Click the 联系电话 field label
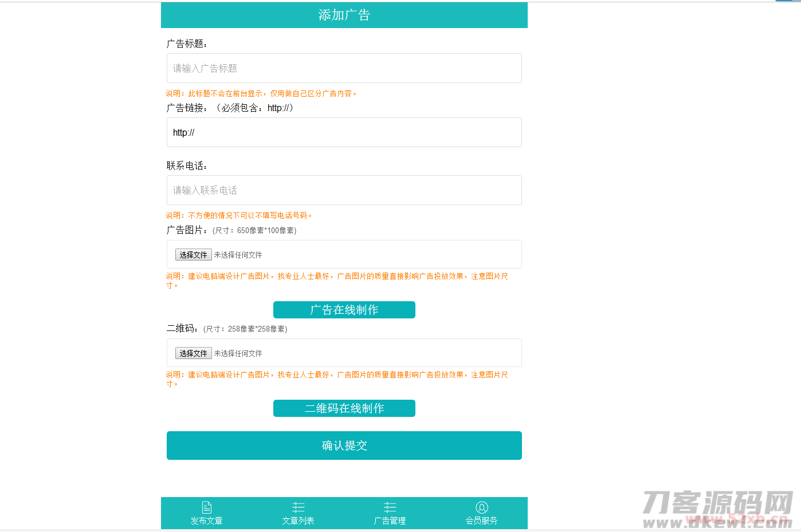The height and width of the screenshot is (532, 801). click(x=187, y=166)
